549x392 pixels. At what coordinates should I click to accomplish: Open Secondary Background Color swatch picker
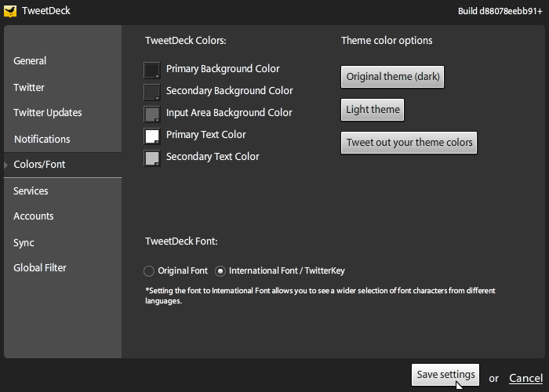(152, 92)
